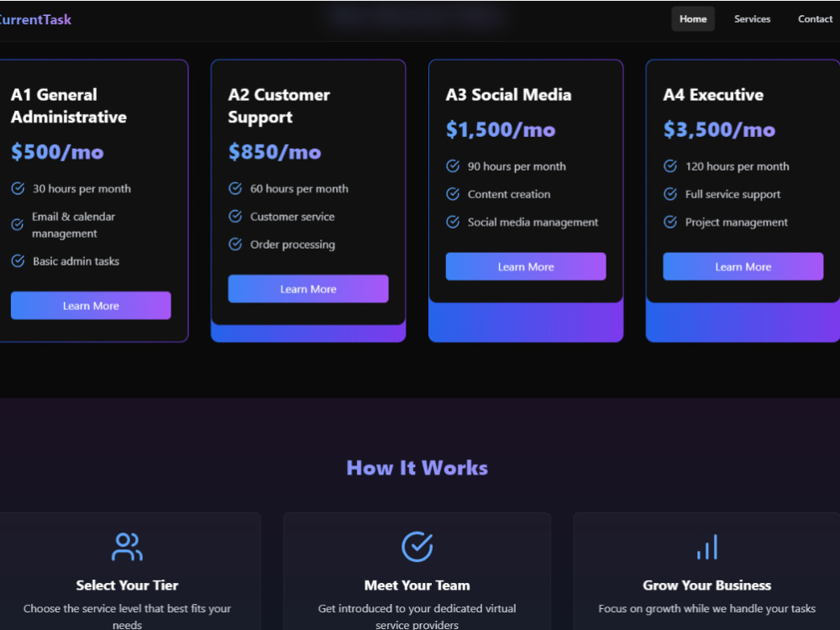Click the '90 hours per month' text

tap(517, 166)
